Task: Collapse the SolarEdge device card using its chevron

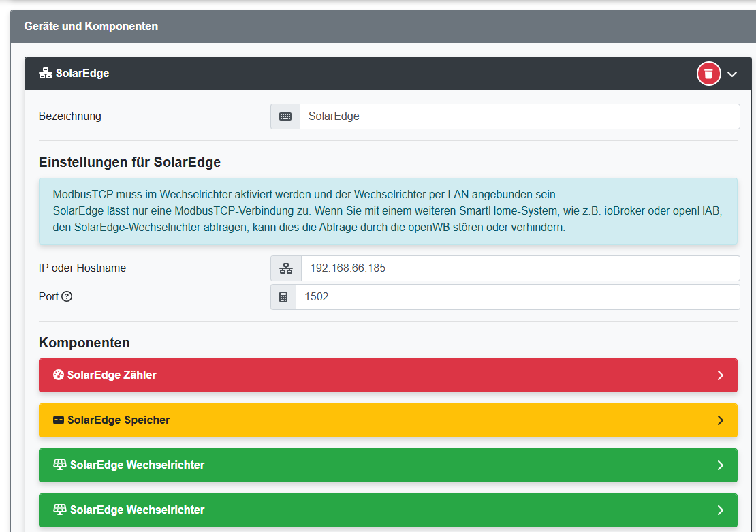Action: pyautogui.click(x=732, y=74)
